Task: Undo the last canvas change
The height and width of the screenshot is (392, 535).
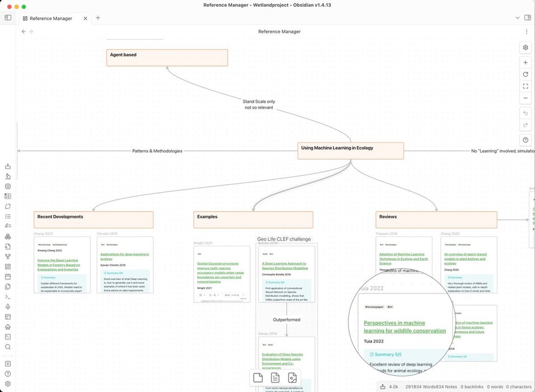Action: [525, 113]
